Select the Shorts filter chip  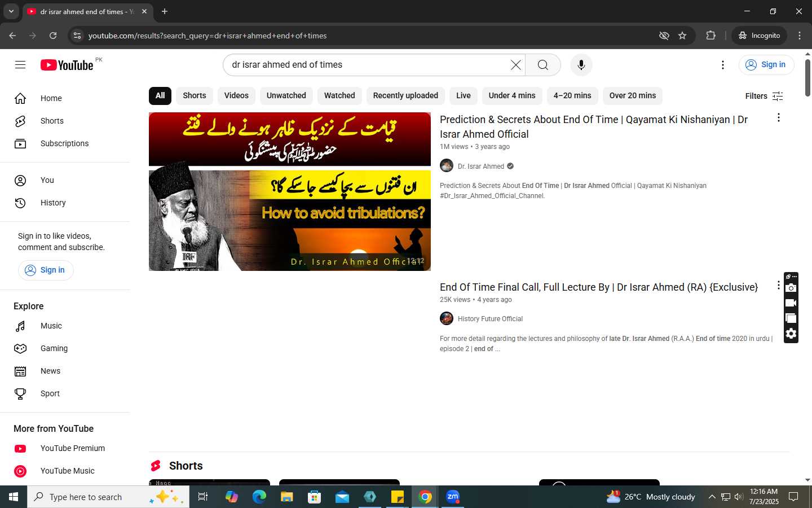click(x=195, y=95)
